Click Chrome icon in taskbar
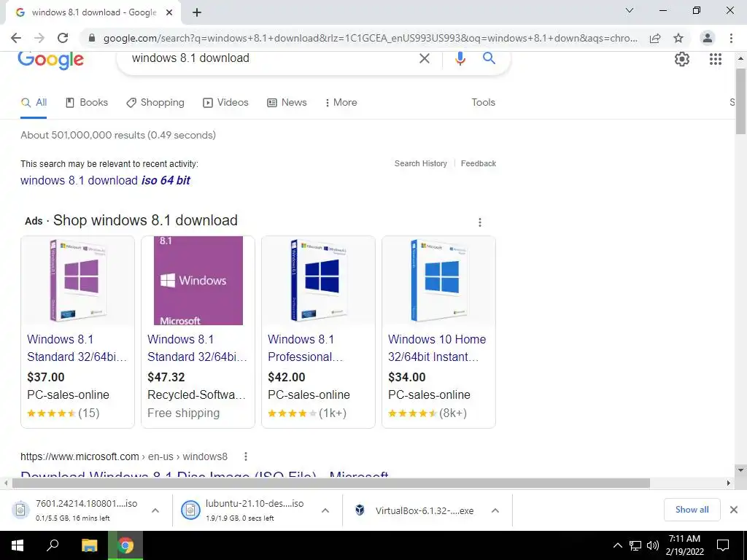 (125, 545)
